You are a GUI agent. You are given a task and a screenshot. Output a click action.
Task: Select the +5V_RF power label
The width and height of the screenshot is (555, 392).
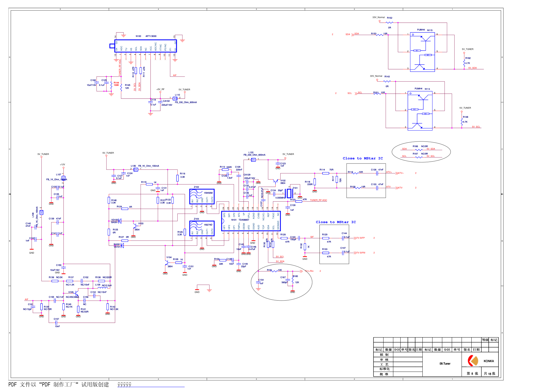click(x=160, y=89)
